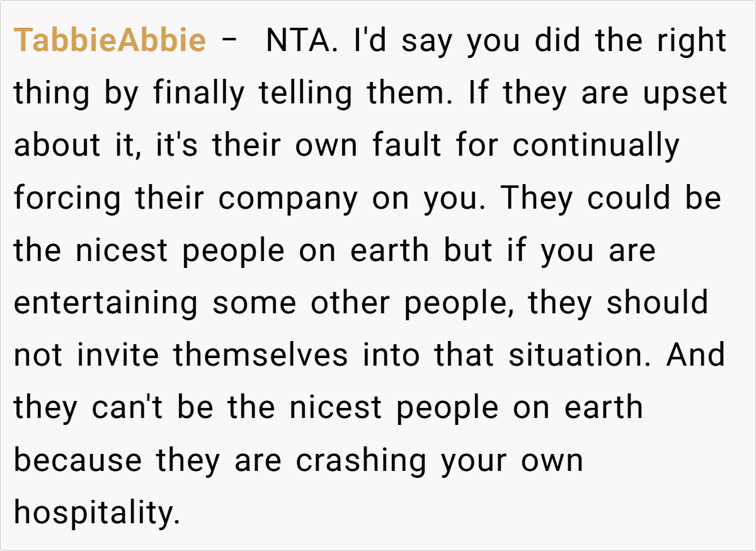Viewport: 756px width, 551px height.
Task: Click "right" at the end of the first line
Action: (692, 41)
